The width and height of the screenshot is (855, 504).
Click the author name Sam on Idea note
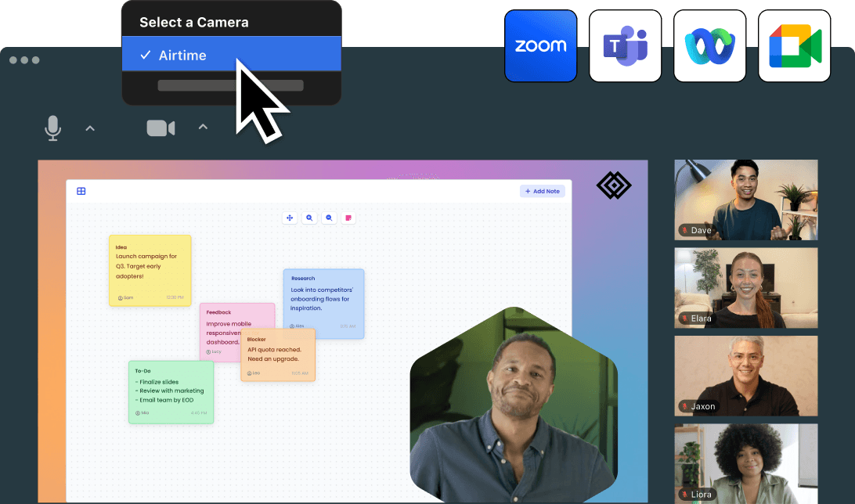pyautogui.click(x=128, y=297)
